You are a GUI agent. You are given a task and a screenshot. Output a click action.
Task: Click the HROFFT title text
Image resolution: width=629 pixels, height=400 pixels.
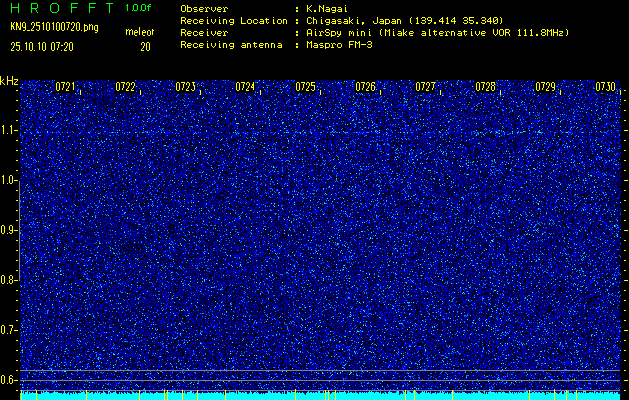click(62, 8)
